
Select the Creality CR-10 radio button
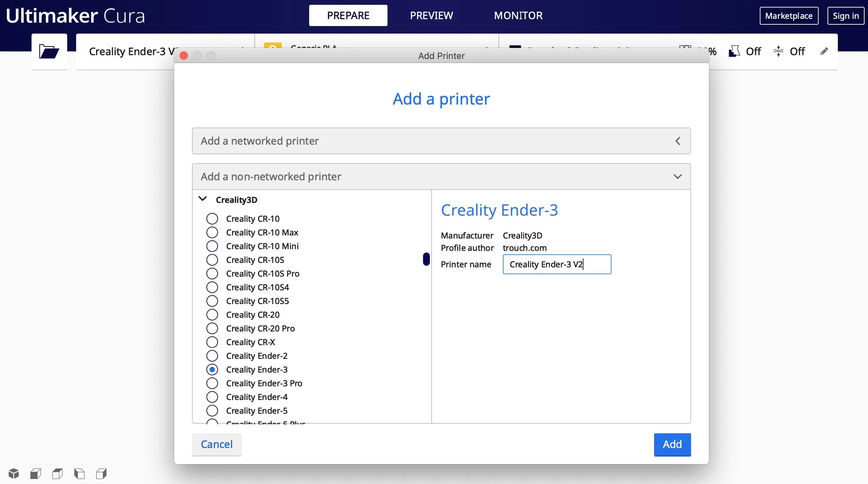pos(212,219)
